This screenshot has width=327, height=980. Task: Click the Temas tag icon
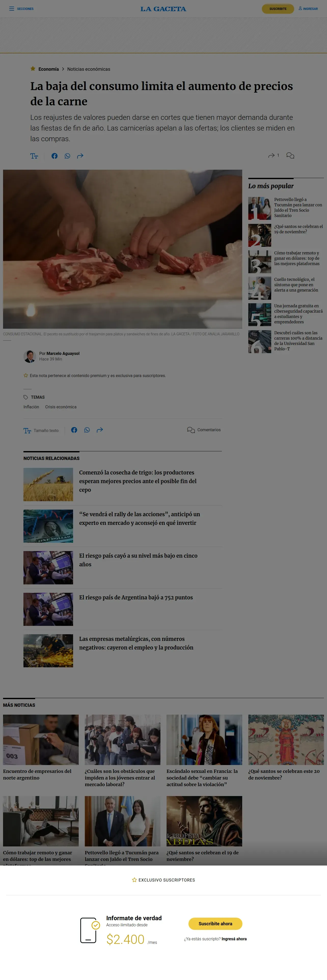(25, 397)
